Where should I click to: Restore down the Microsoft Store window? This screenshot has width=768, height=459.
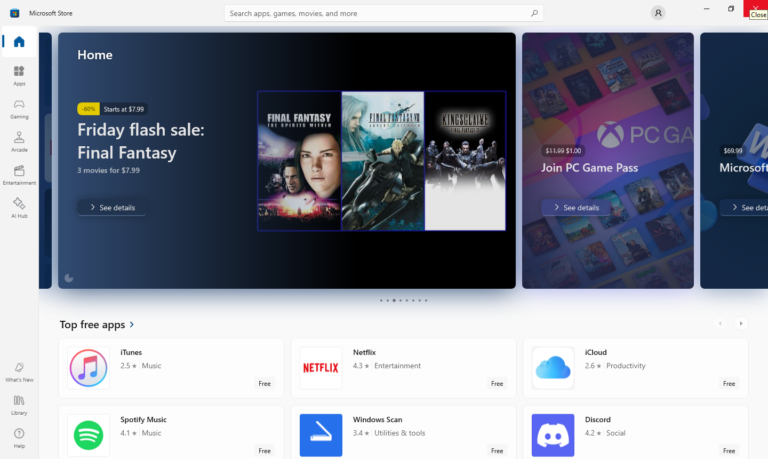tap(731, 9)
